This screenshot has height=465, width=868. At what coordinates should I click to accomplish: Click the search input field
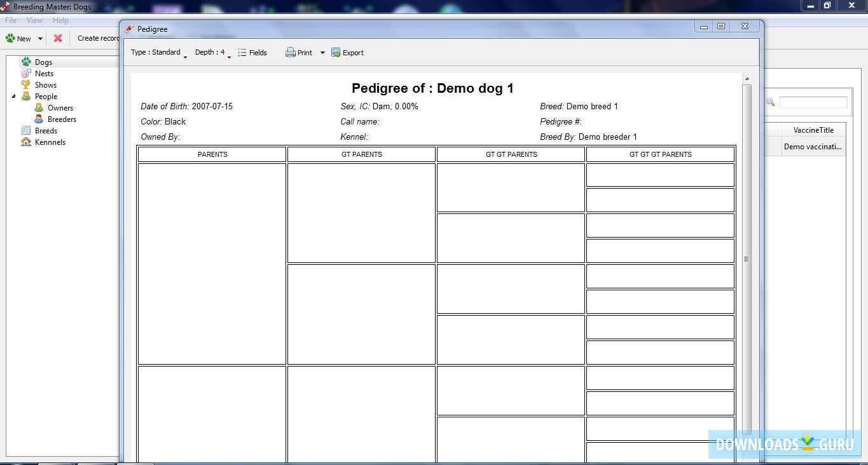click(x=813, y=102)
